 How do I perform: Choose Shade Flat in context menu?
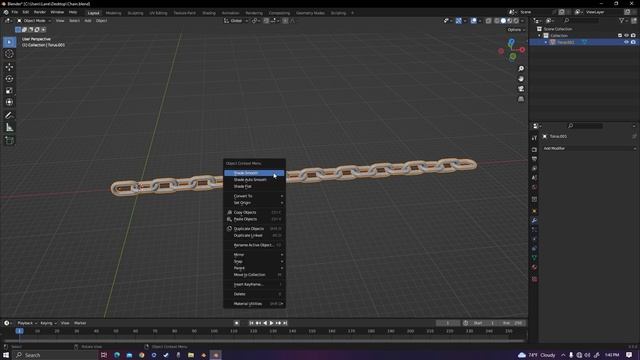tap(254, 187)
